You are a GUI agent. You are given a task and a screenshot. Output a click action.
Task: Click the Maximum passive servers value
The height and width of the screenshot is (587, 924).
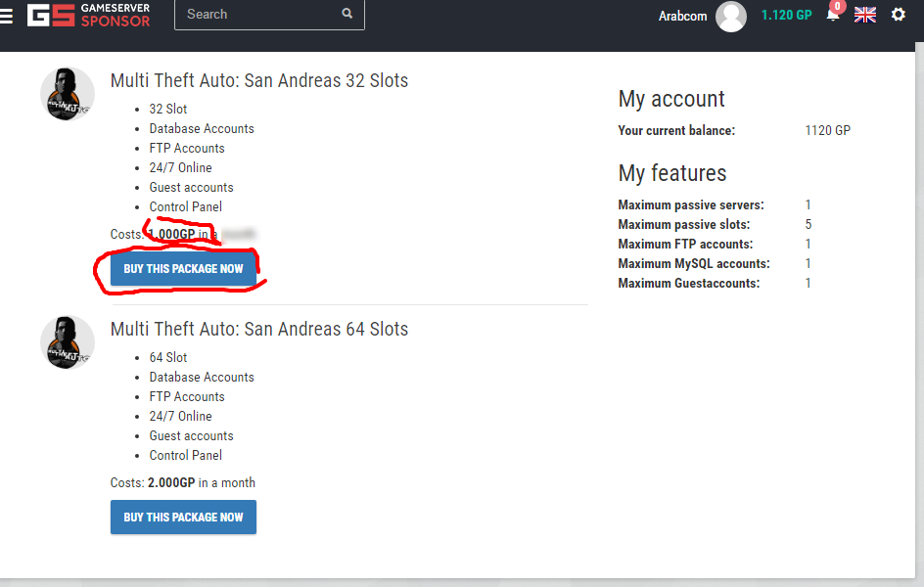coord(808,205)
